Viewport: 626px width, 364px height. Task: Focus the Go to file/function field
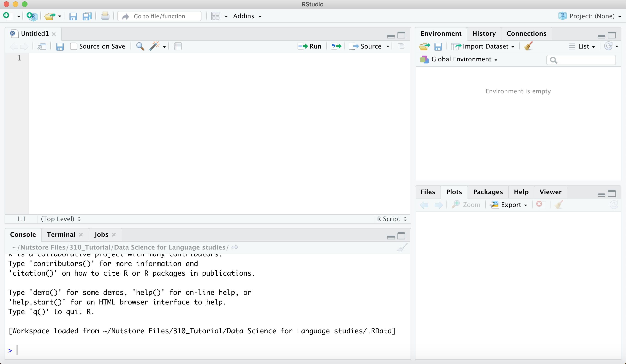click(x=159, y=16)
